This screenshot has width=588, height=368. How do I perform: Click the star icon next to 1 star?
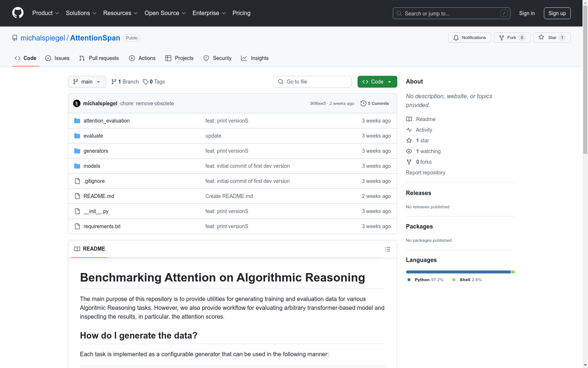click(409, 141)
